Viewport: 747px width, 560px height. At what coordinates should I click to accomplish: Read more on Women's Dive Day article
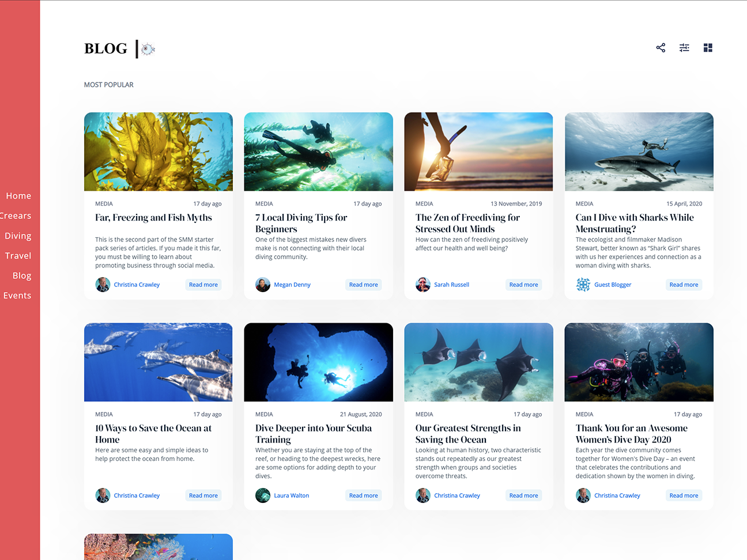(684, 495)
